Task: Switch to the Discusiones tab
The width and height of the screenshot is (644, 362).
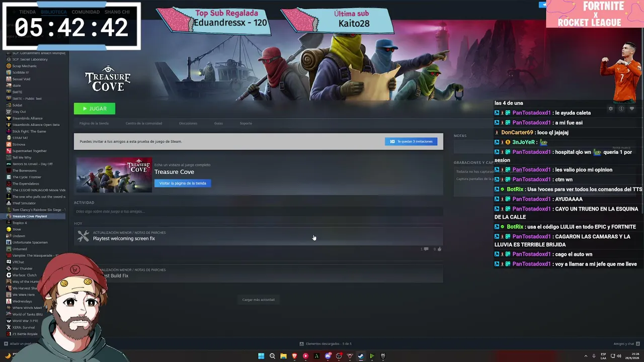Action: point(188,123)
